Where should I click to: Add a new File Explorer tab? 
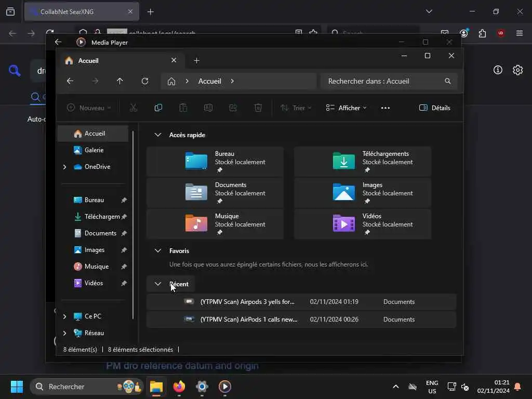click(x=196, y=60)
